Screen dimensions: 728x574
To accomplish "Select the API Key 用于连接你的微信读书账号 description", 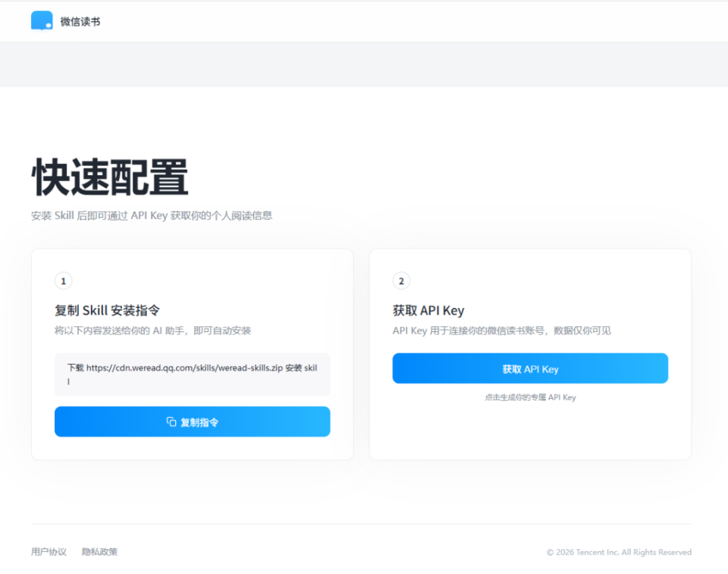I will (x=502, y=331).
